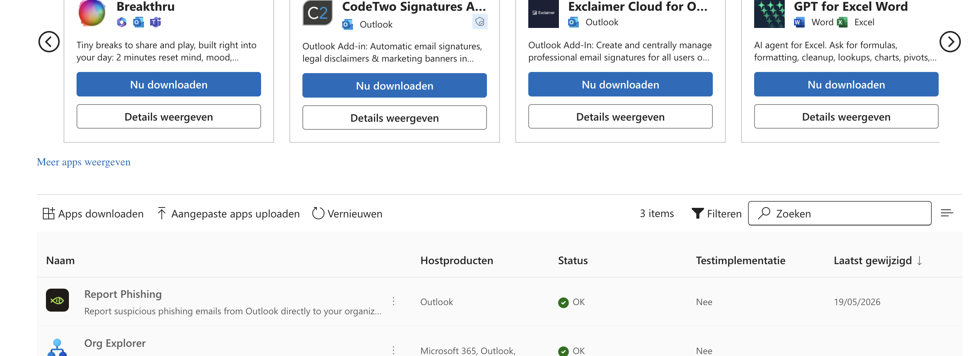
Task: Click the '3 items' count text
Action: pyautogui.click(x=657, y=214)
